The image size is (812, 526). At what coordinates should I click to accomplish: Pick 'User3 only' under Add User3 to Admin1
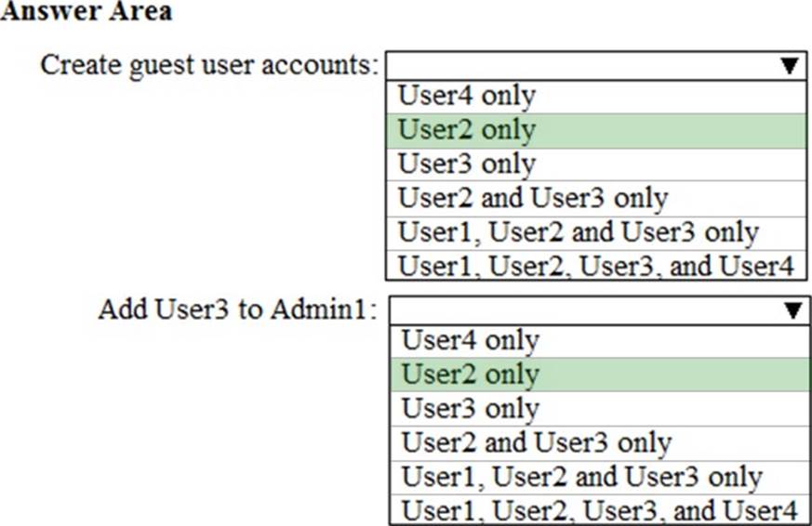[471, 409]
